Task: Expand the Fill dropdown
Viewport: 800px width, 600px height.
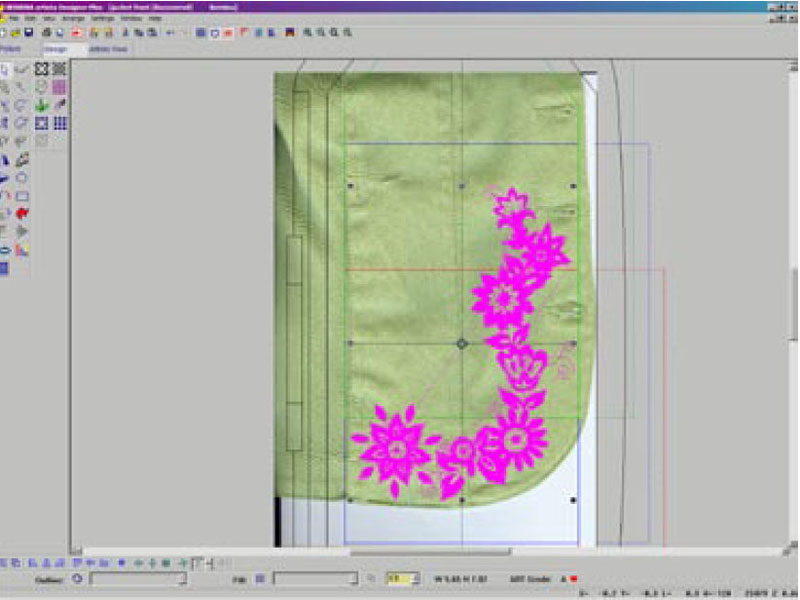Action: click(352, 578)
